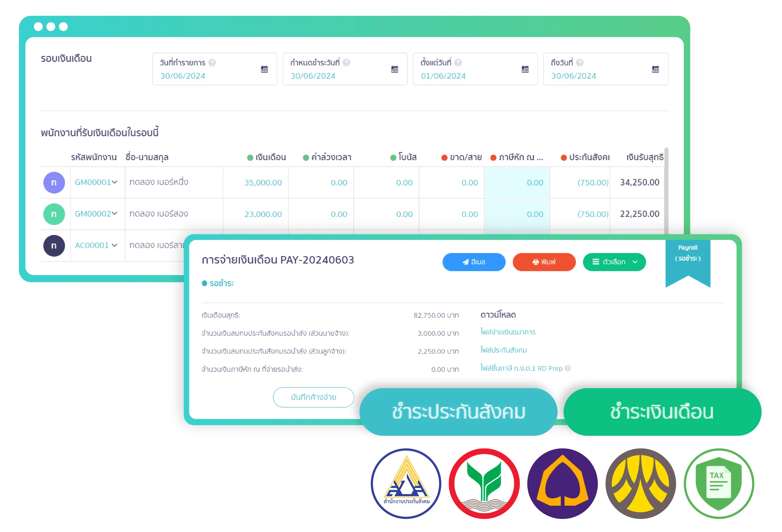
Task: Show help tooltip next to ตั้งแต่วันที่
Action: (x=458, y=63)
